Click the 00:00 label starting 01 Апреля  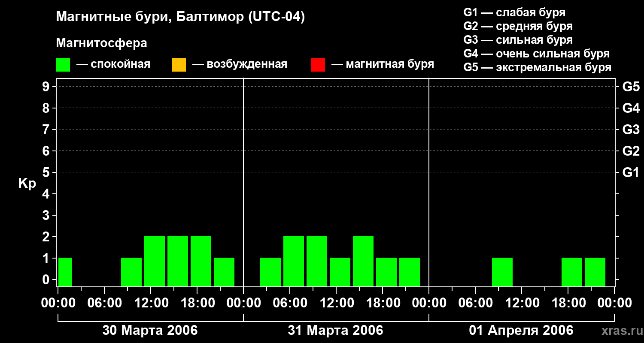429,303
